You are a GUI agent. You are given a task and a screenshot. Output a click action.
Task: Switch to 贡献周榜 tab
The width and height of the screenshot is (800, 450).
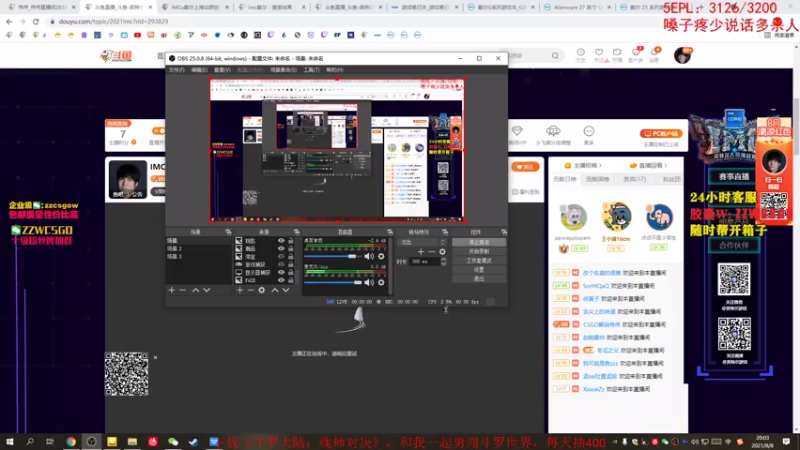(x=597, y=179)
